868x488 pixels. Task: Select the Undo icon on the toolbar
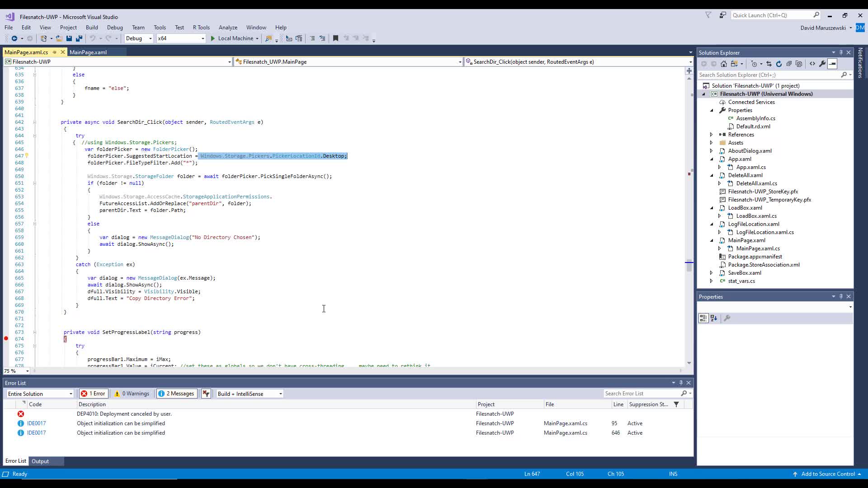point(93,38)
